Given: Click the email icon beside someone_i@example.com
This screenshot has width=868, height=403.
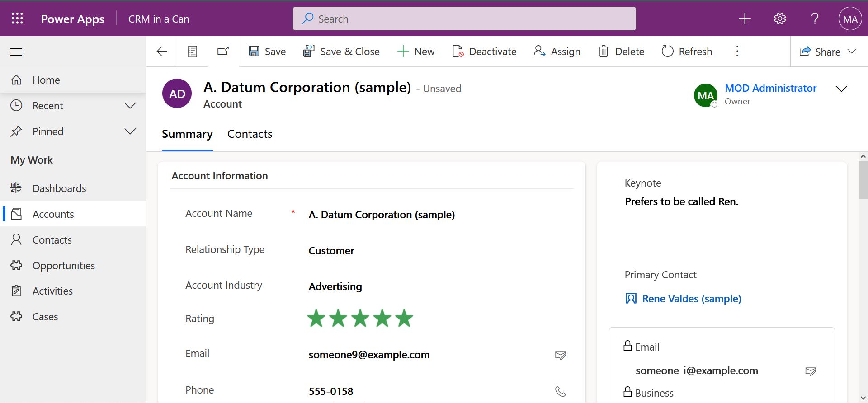Looking at the screenshot, I should click(811, 371).
